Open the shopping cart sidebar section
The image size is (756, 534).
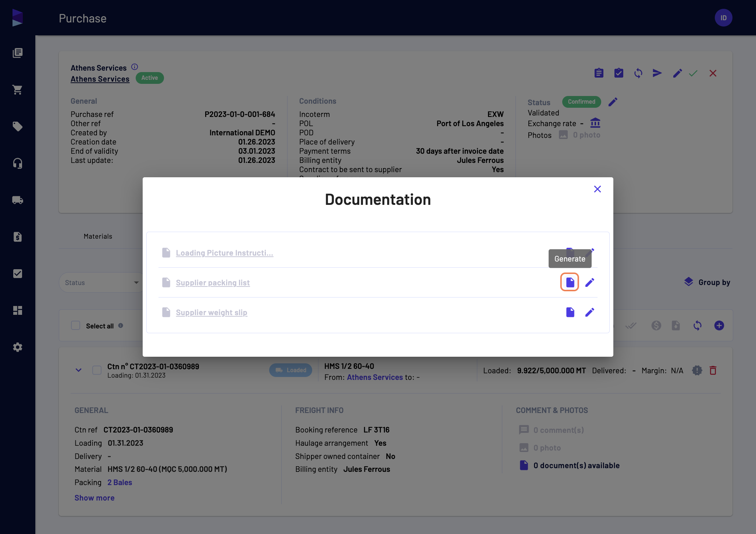(x=17, y=89)
